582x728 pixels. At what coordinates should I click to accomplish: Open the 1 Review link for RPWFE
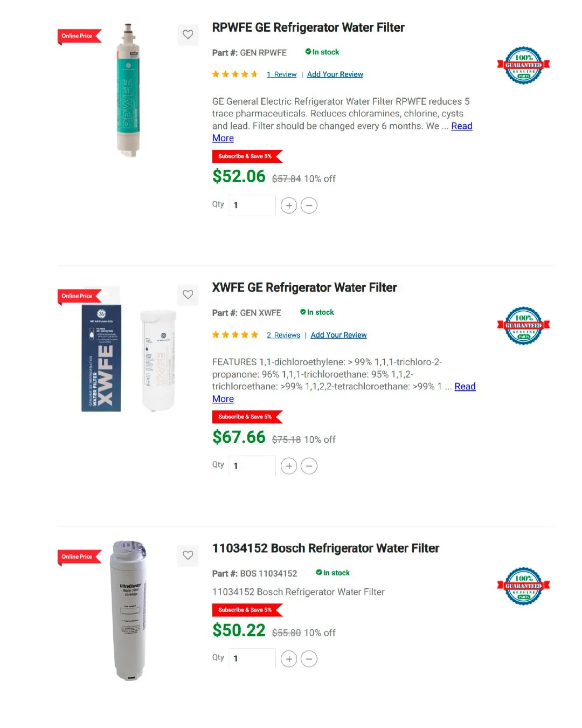coord(282,74)
